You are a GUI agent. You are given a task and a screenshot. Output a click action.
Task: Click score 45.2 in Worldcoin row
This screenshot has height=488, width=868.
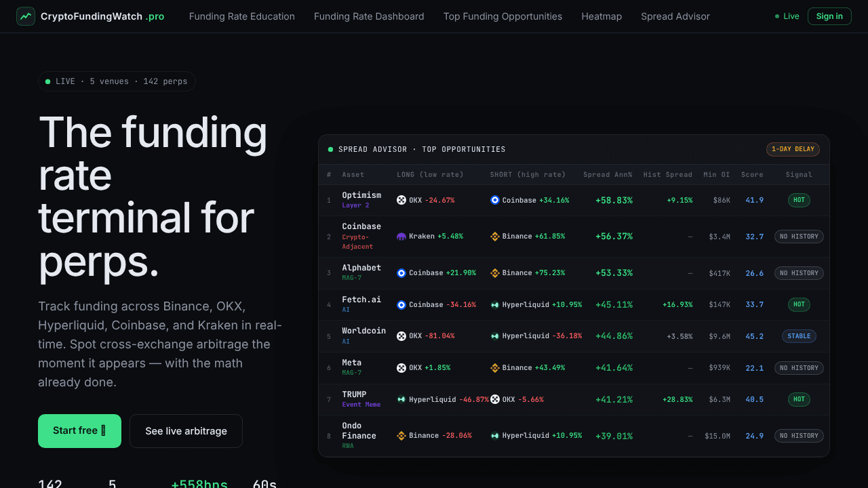[x=754, y=336]
